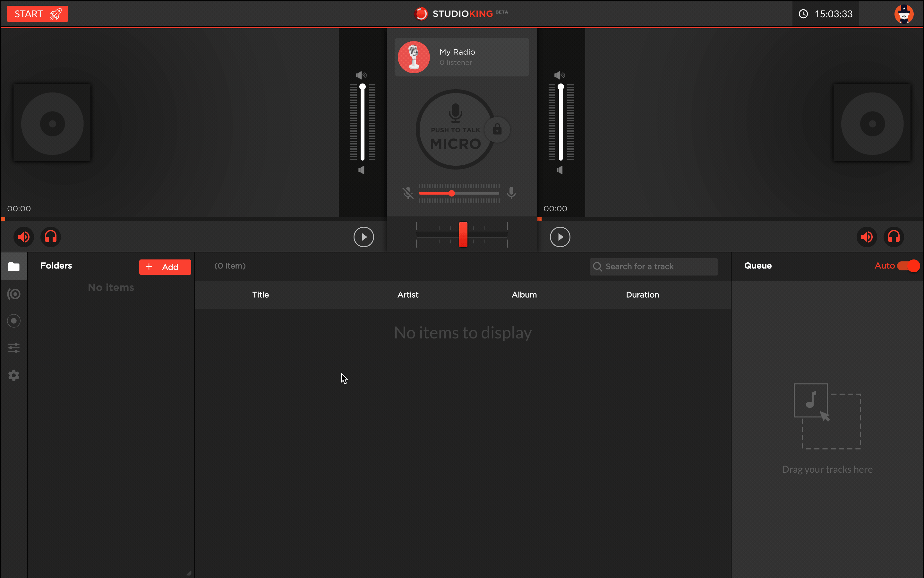
Task: Click the crossfader slider handle
Action: pos(463,234)
